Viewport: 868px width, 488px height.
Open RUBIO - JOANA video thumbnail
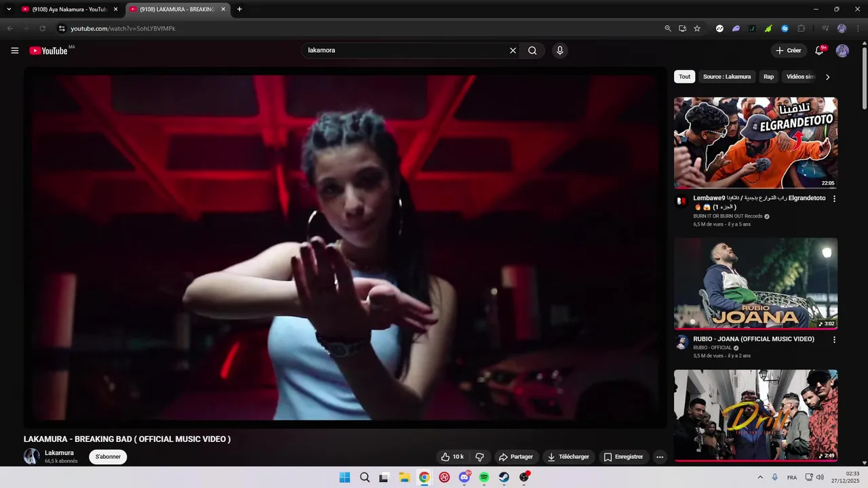coord(755,283)
